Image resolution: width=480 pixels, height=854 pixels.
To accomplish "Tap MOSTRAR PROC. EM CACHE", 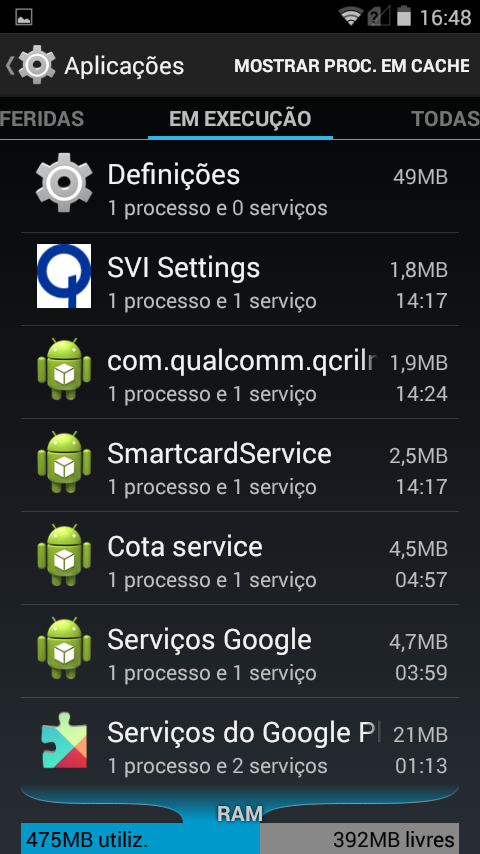I will click(352, 65).
